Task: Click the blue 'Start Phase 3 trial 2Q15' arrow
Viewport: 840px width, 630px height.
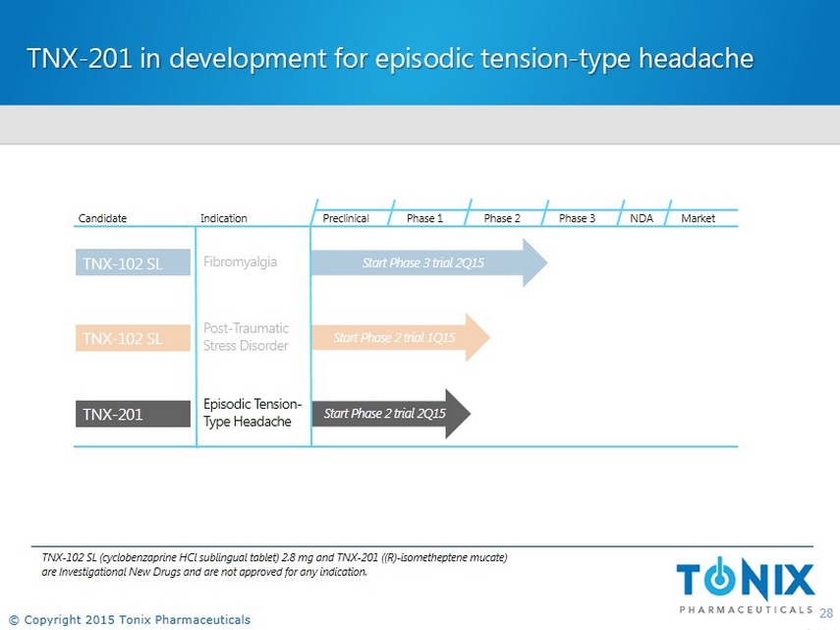Action: 427,262
